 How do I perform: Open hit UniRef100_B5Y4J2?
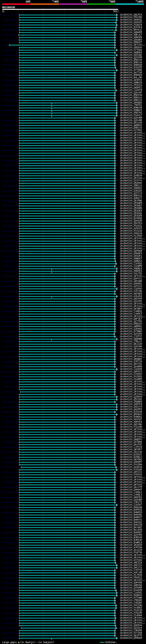point(131,30)
